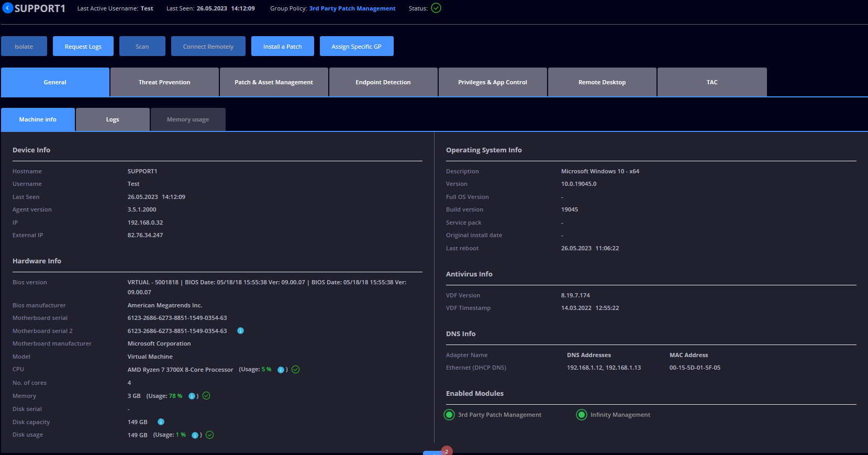Viewport: 868px width, 455px height.
Task: Open the Memory usage sub-tab
Action: (x=188, y=119)
